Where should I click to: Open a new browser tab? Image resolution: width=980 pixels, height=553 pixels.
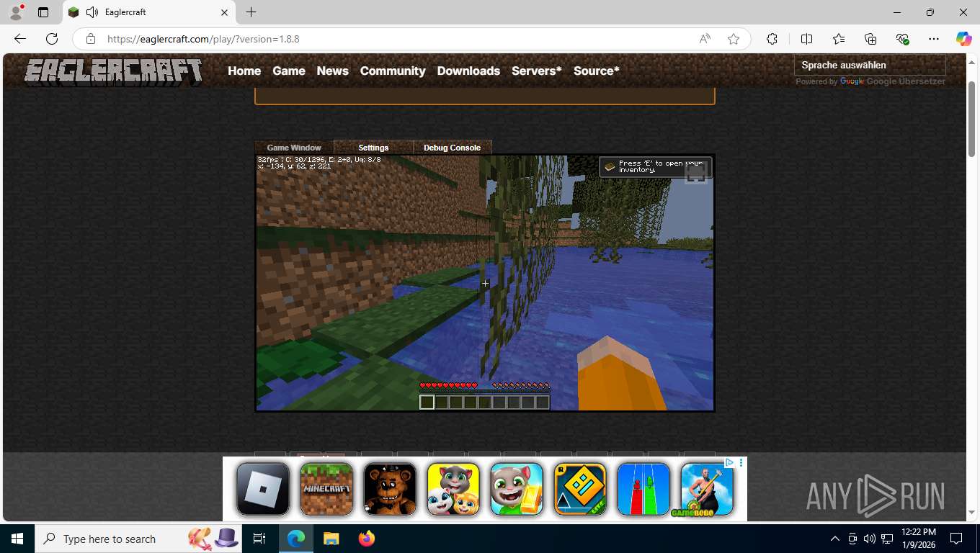251,12
